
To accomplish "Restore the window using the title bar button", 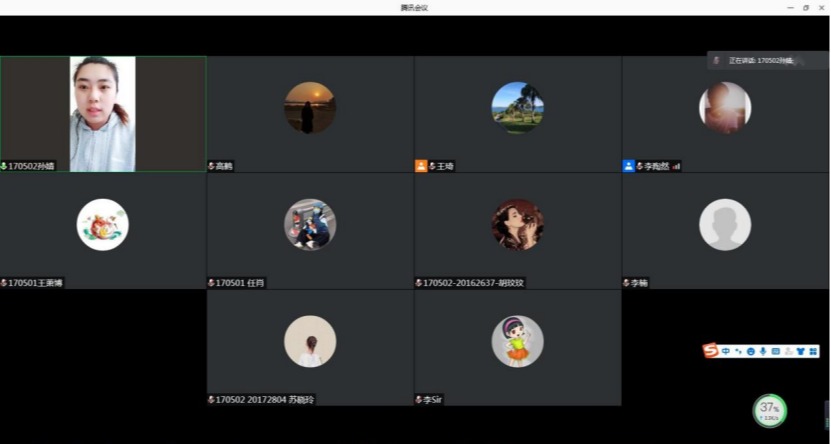I will click(x=806, y=7).
